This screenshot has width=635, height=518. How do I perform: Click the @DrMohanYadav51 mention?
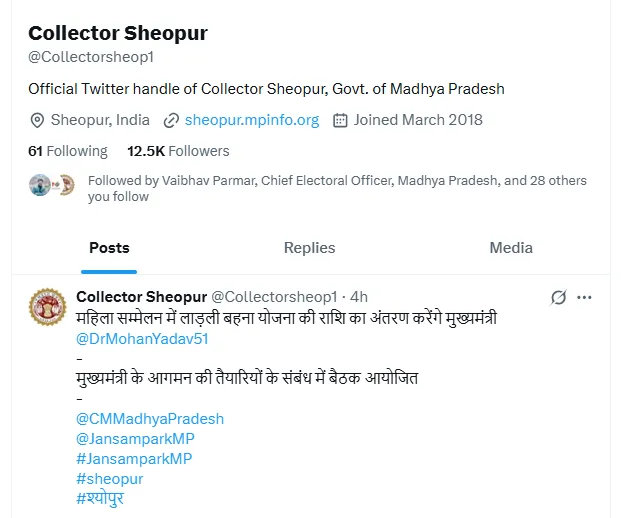142,338
